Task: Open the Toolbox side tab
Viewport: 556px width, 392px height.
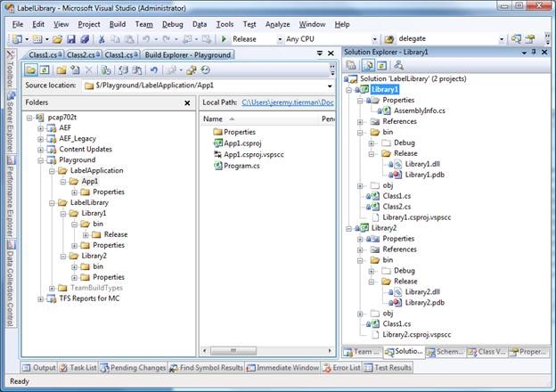Action: 11,69
